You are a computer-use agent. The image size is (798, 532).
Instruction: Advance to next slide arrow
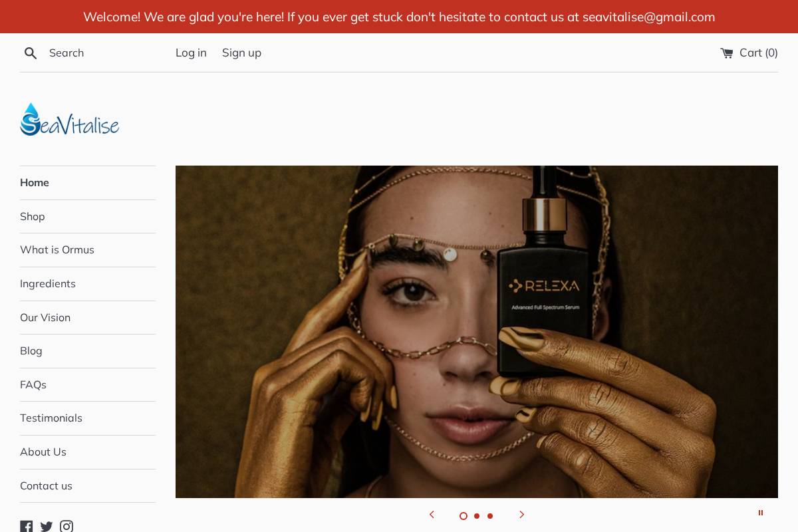coord(522,515)
